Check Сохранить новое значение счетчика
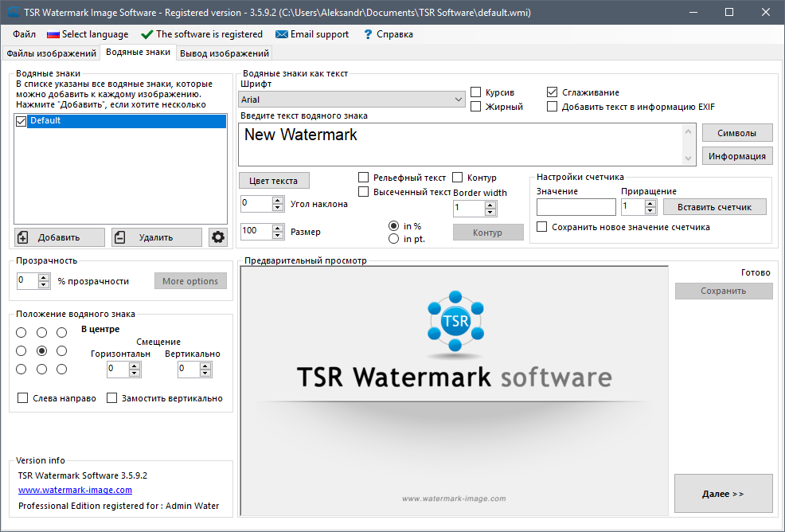The height and width of the screenshot is (532, 785). (x=541, y=227)
